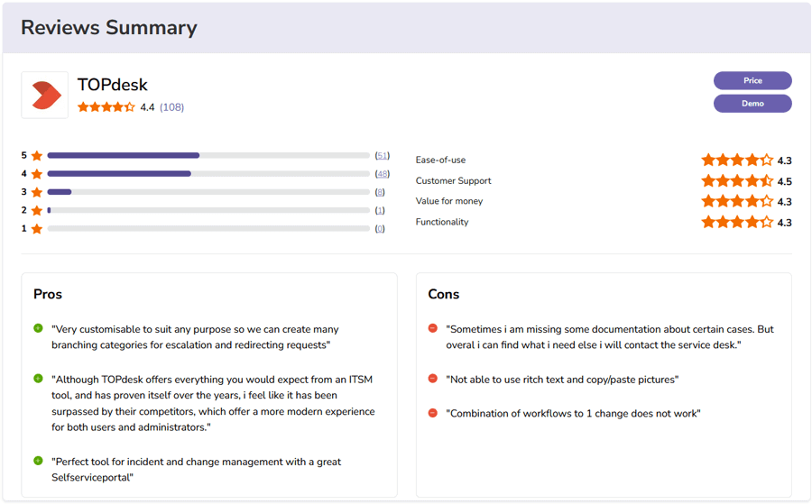812x504 pixels.
Task: Click the 1-star rating progress bar
Action: (208, 229)
